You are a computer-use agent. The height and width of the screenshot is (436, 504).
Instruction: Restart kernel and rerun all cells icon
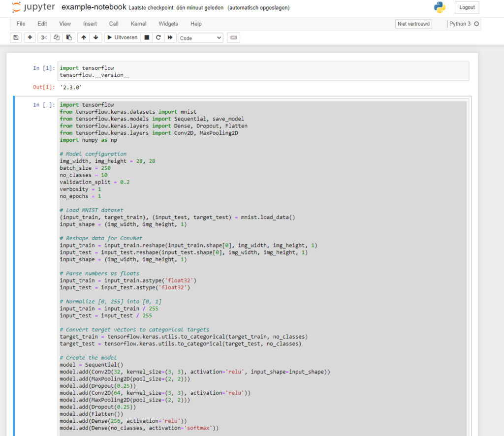tap(170, 38)
